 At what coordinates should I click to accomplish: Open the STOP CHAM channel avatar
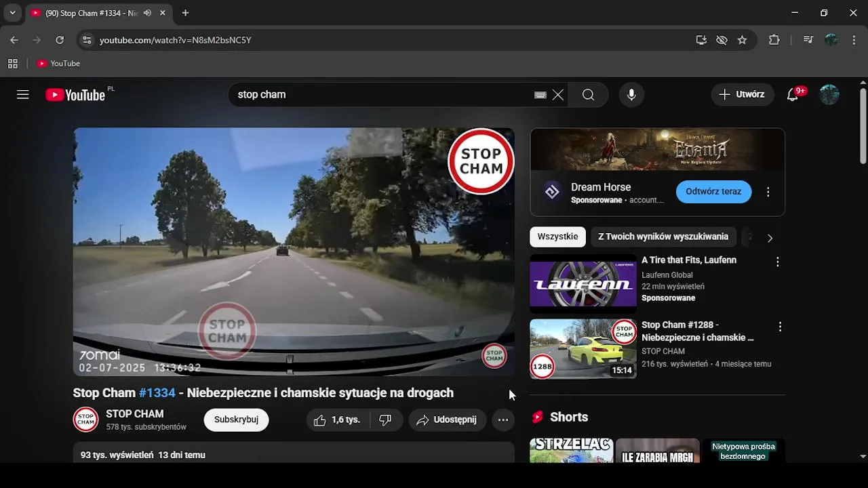(x=86, y=420)
